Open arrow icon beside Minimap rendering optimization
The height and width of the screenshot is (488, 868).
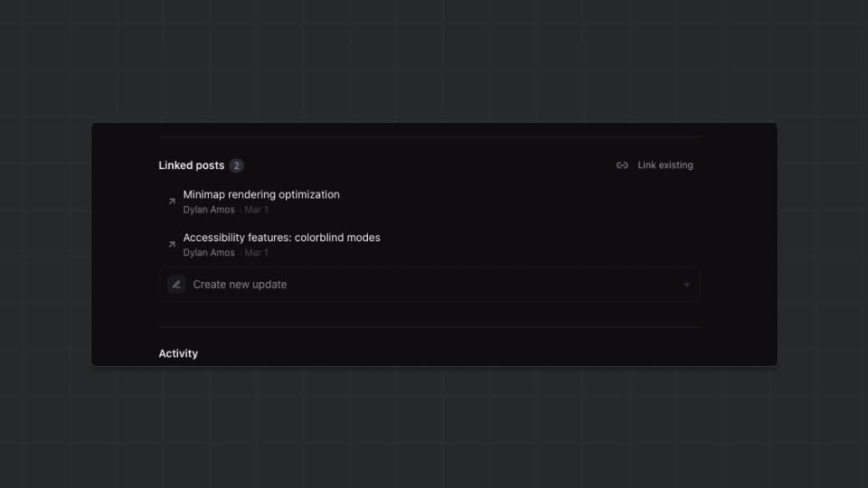(172, 202)
